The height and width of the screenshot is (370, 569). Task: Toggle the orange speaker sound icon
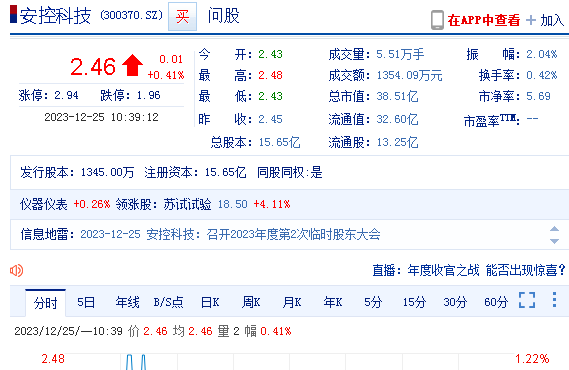click(17, 270)
